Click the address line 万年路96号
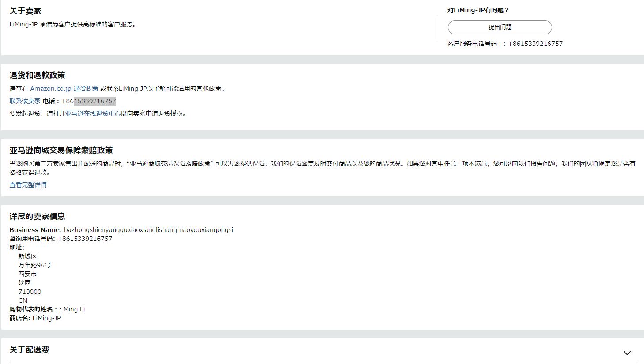This screenshot has height=364, width=644. (34, 265)
